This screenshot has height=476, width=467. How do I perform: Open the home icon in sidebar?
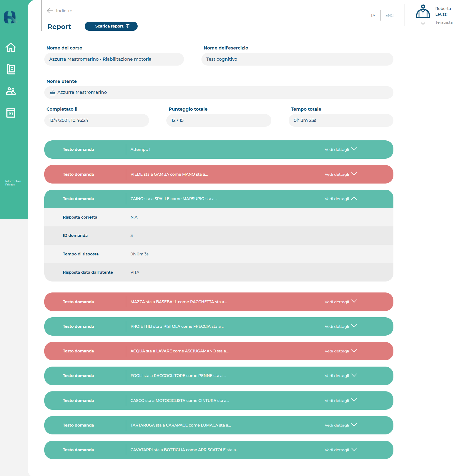click(11, 47)
